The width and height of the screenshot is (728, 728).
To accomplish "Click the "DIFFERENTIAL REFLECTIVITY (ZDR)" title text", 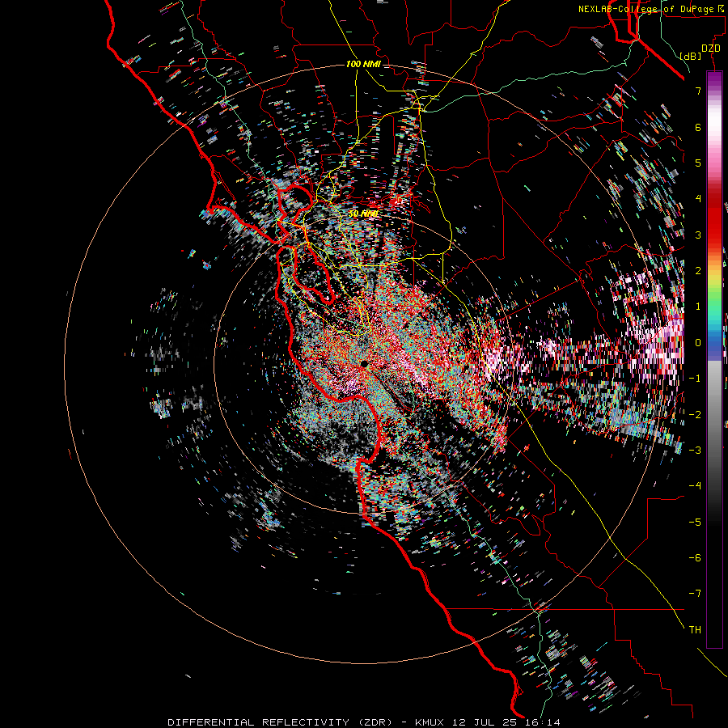I will point(280,722).
